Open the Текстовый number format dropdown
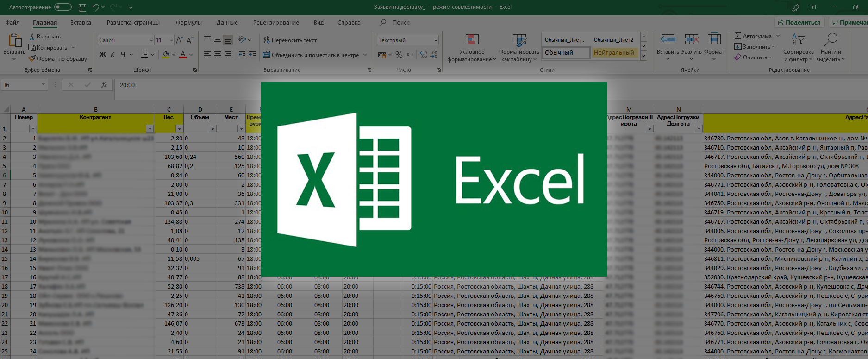The height and width of the screenshot is (359, 868). 436,40
